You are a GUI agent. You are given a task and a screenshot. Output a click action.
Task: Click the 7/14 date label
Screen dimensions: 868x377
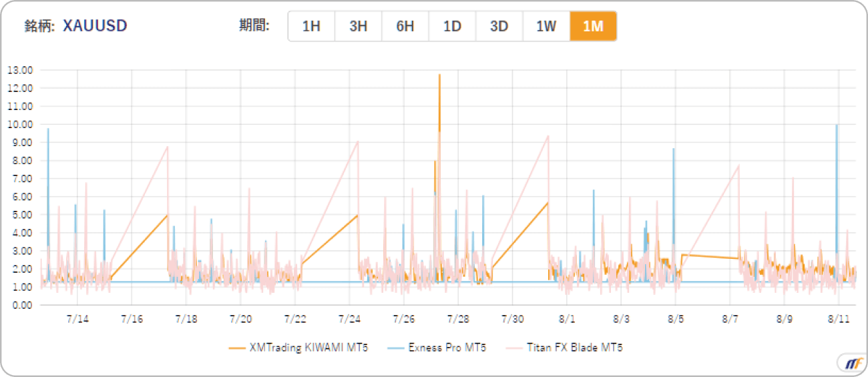point(77,319)
